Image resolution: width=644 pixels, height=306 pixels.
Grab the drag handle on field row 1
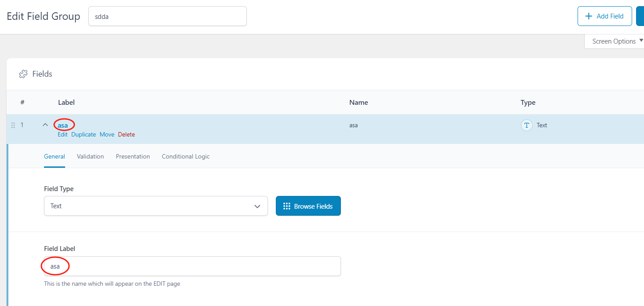[13, 125]
